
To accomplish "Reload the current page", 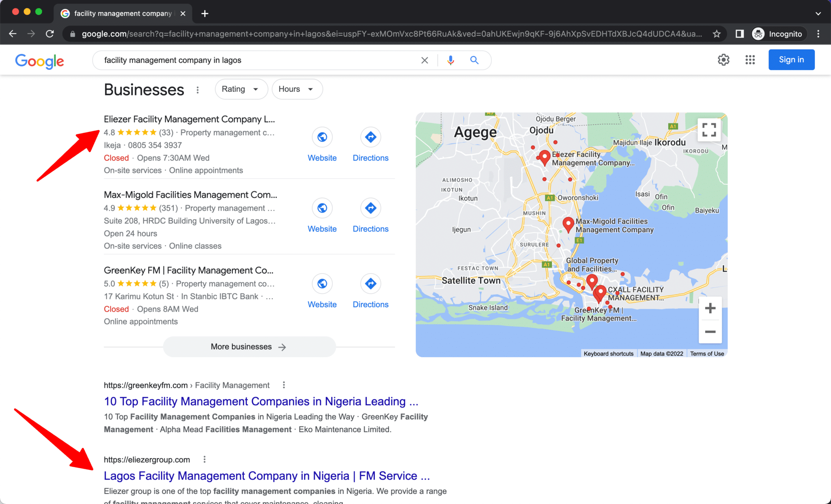I will 50,34.
